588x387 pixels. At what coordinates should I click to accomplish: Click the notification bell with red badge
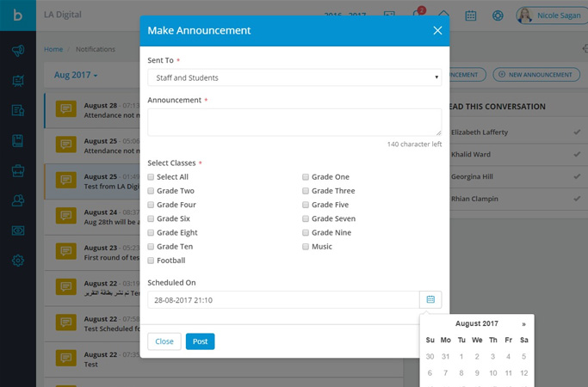point(418,15)
